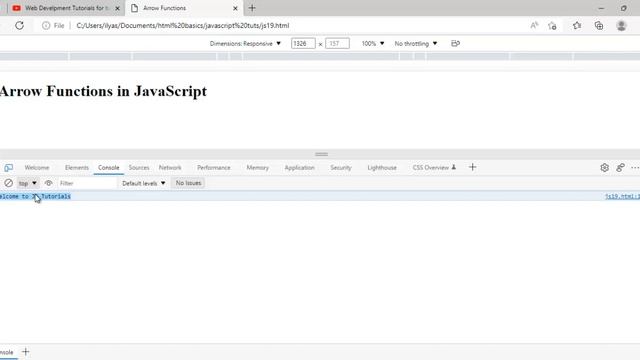
Task: Click the drawer resize handle above DevTools
Action: 322,154
